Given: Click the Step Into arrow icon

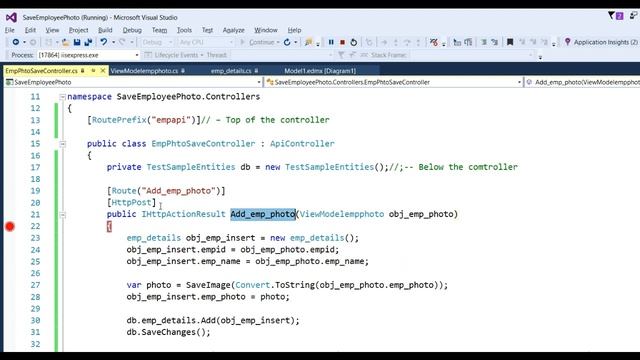Looking at the screenshot, I should tap(396, 42).
